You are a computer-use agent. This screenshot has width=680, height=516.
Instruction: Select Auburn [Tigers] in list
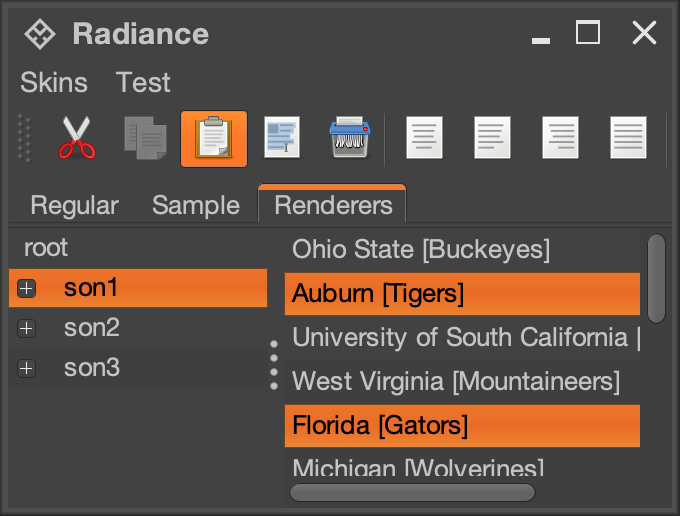pyautogui.click(x=462, y=294)
